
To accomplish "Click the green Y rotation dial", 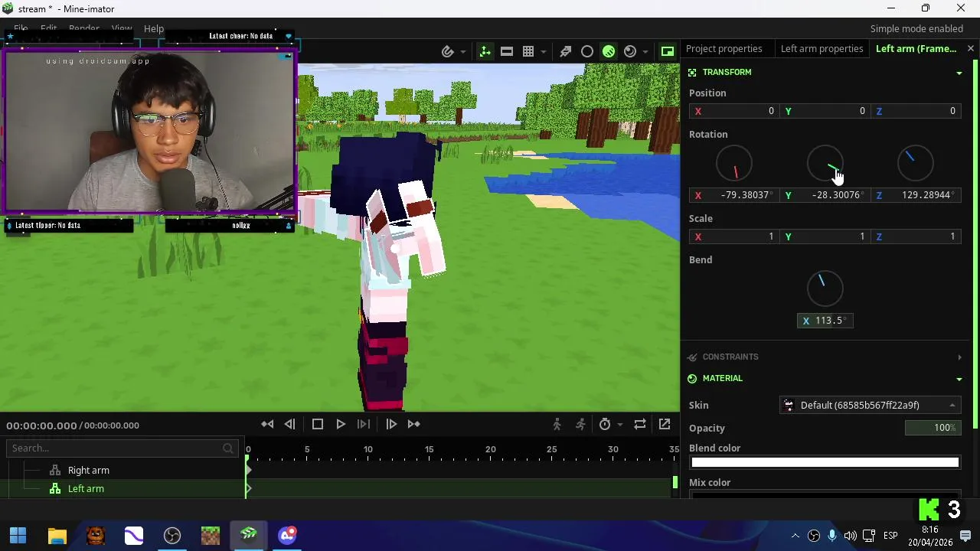I will [825, 163].
